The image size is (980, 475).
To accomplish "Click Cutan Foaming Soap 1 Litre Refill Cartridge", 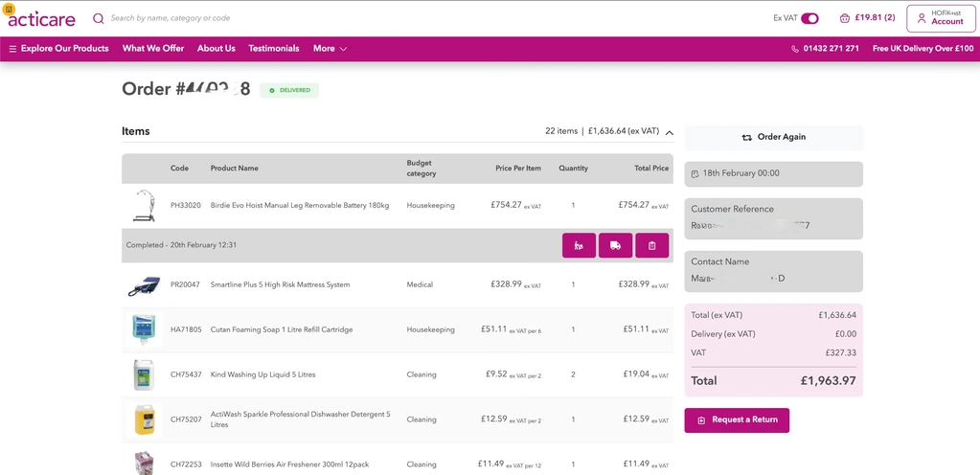I will (x=282, y=330).
